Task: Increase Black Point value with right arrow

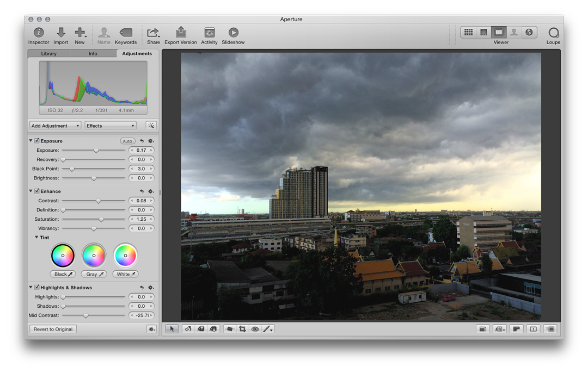Action: [151, 169]
